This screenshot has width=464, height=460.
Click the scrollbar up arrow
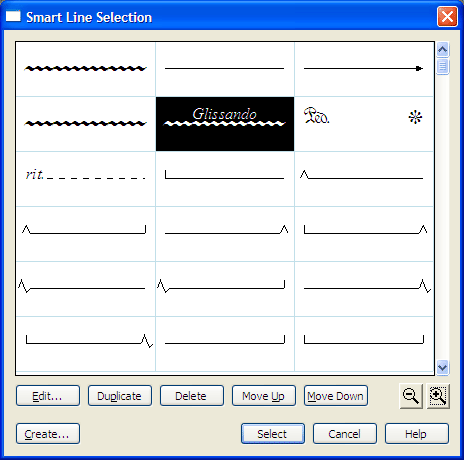click(x=442, y=50)
